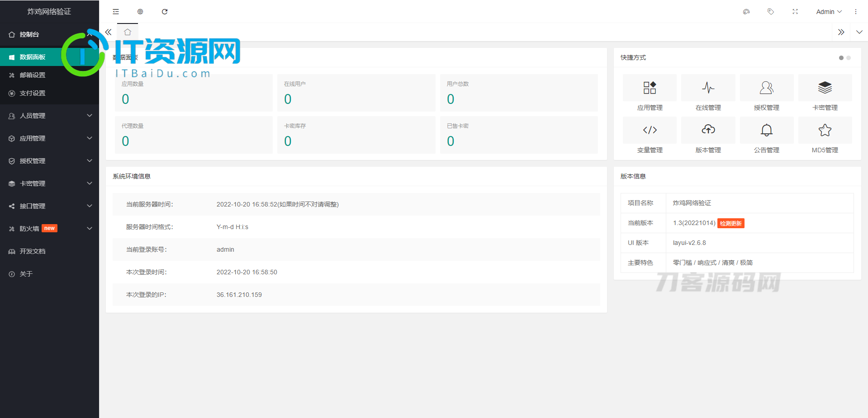The height and width of the screenshot is (418, 868).
Task: Expand 应用管理 sidebar menu
Action: [x=49, y=138]
